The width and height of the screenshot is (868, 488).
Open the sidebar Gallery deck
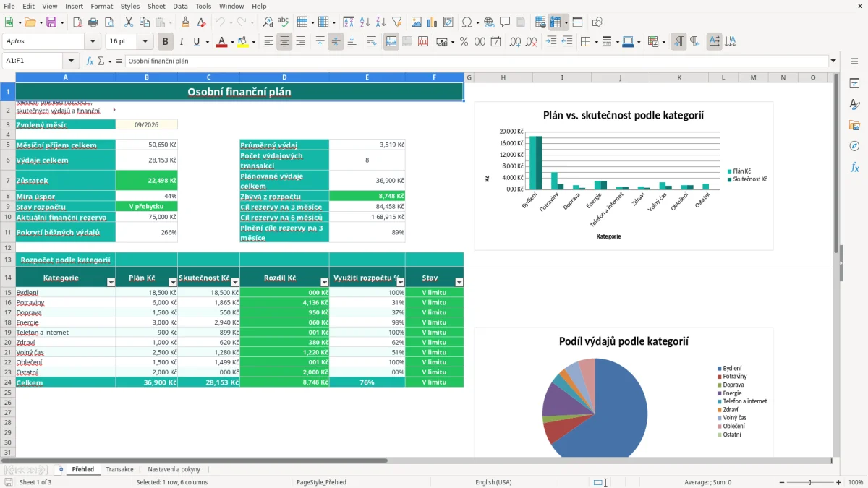click(x=854, y=125)
